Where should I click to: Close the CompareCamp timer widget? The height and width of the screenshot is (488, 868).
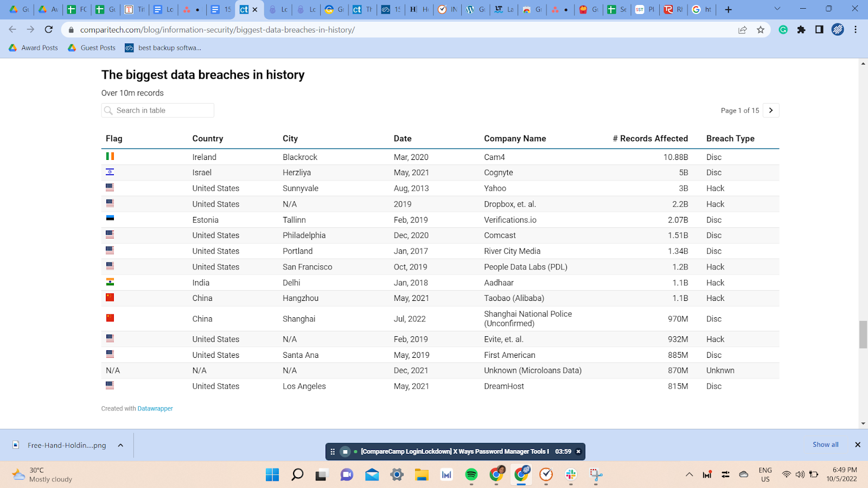click(x=578, y=451)
